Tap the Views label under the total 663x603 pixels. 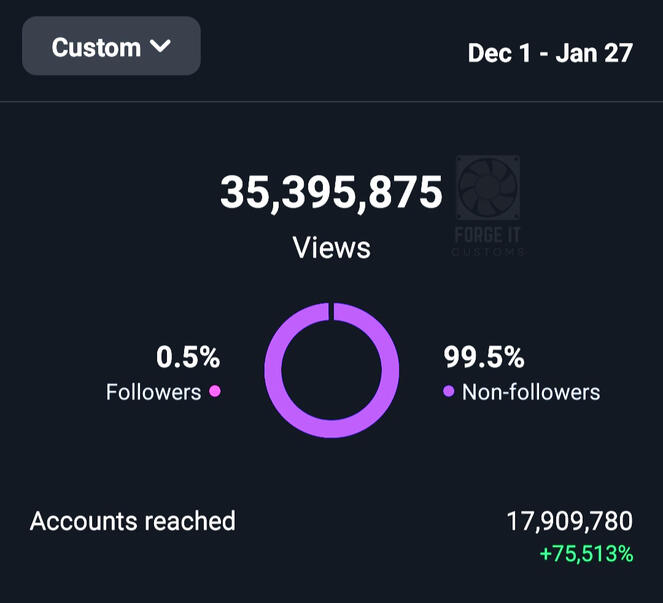[x=331, y=247]
